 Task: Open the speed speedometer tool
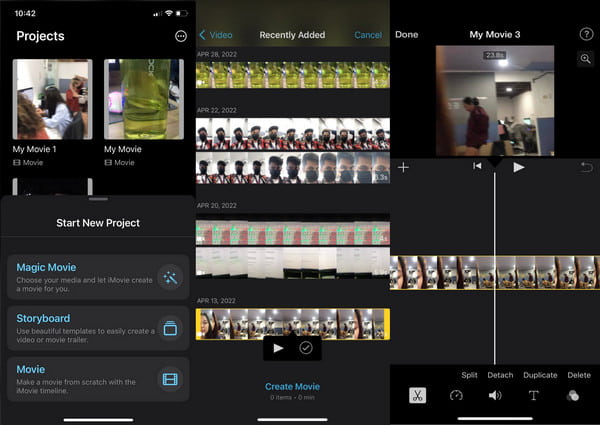(x=456, y=396)
